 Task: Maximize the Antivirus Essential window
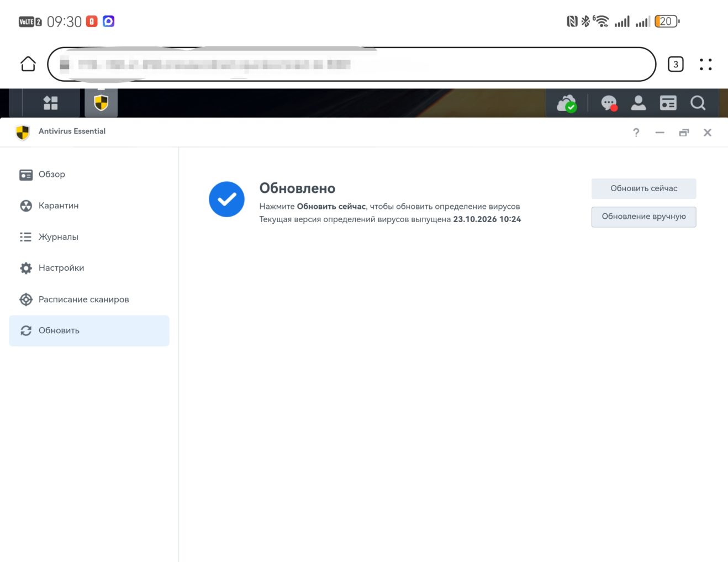click(x=684, y=133)
